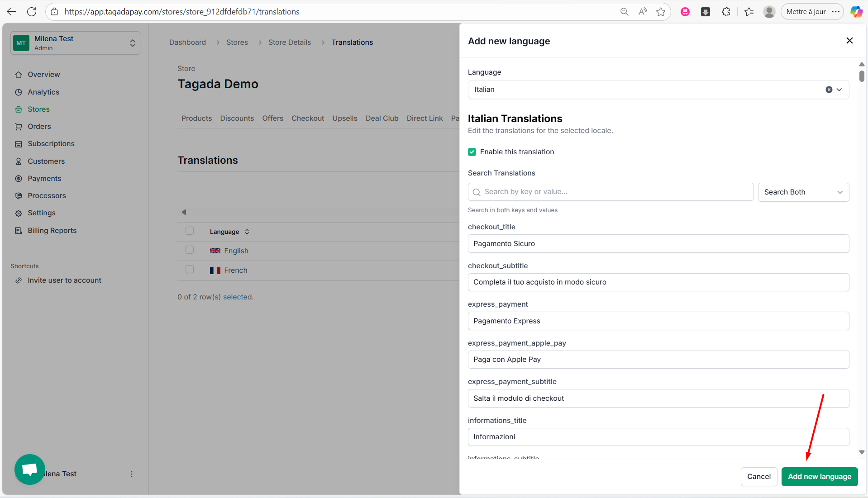Go to Stores breadcrumb link
Viewport: 868px width, 498px height.
click(237, 43)
